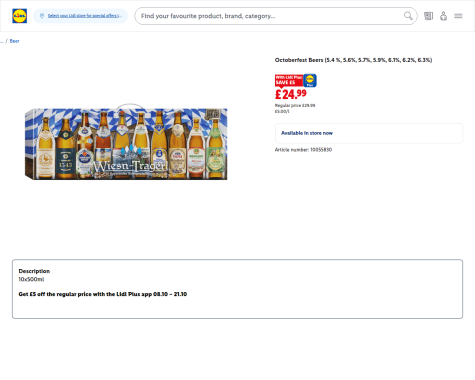475x380 pixels.
Task: Click the Regular price £29.99 text
Action: [295, 105]
